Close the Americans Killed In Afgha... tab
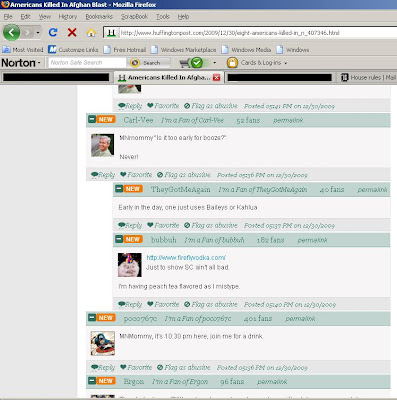Viewport: 397px width, 400px height. click(217, 78)
